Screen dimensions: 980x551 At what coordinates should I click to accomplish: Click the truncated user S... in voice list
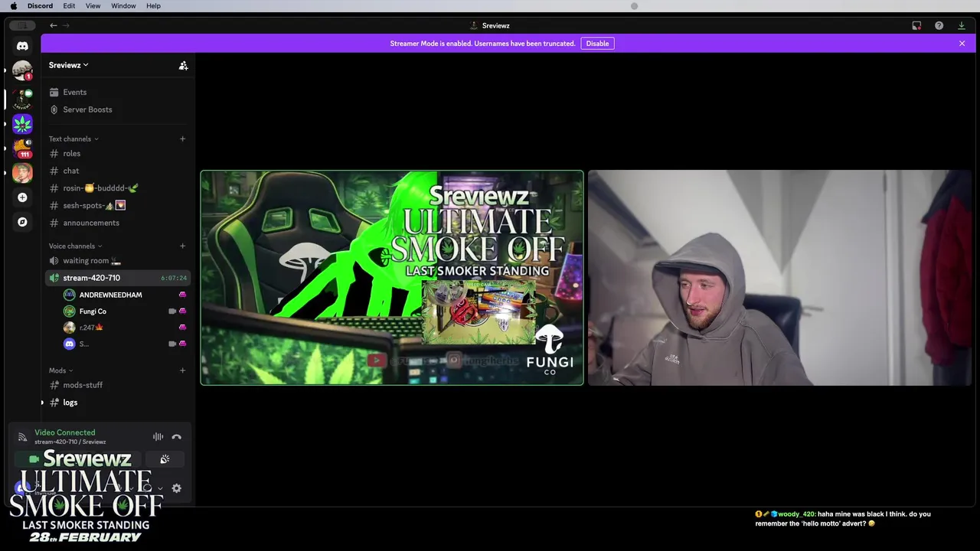click(x=84, y=344)
